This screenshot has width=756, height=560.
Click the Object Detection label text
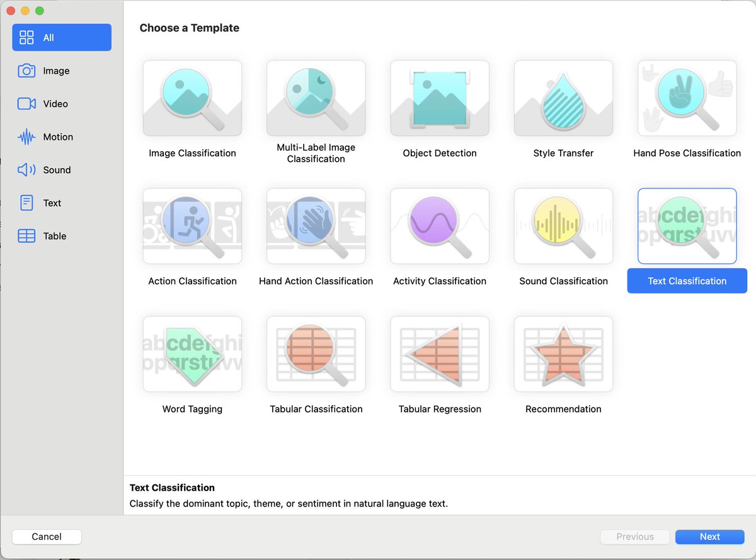440,153
